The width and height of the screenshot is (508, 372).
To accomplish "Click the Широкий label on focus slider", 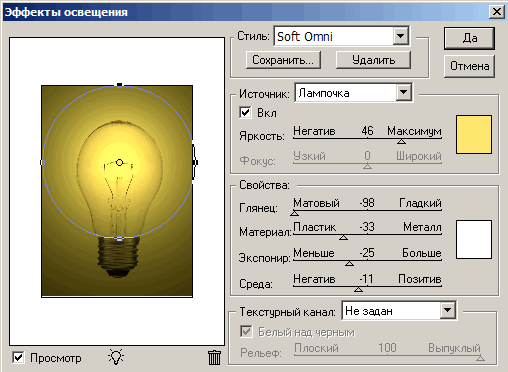I will pos(419,156).
